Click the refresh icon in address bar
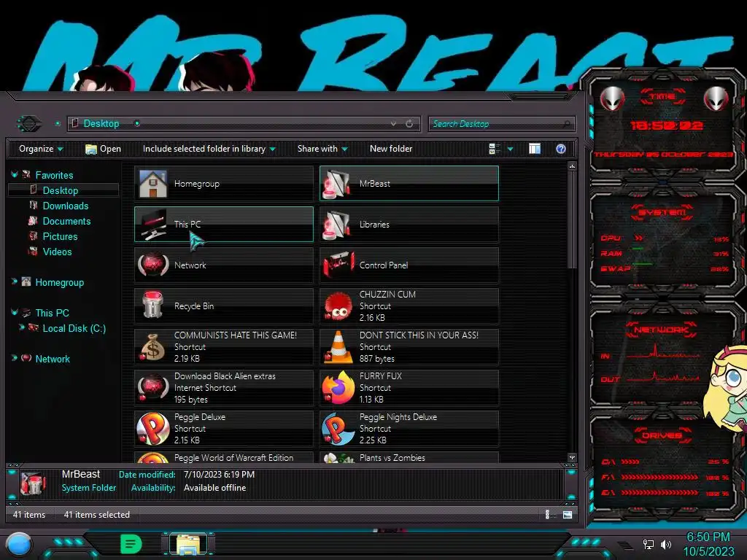 pos(409,124)
